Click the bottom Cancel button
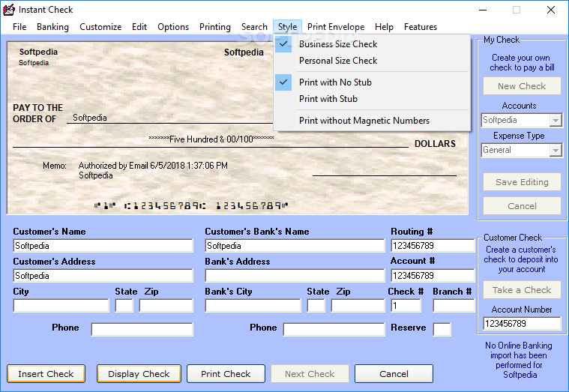 394,374
